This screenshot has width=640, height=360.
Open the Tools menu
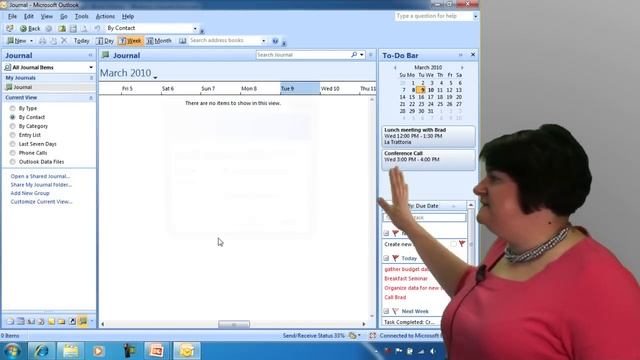[x=81, y=16]
